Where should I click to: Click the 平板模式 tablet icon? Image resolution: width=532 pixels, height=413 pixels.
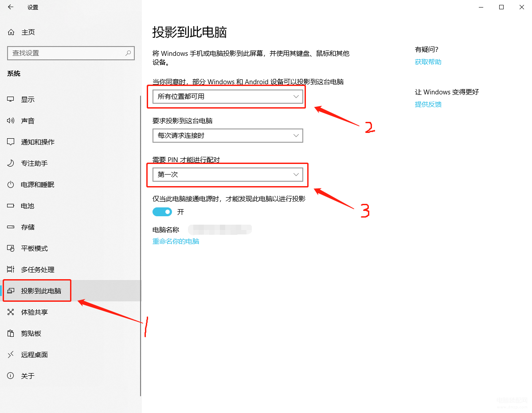(11, 248)
